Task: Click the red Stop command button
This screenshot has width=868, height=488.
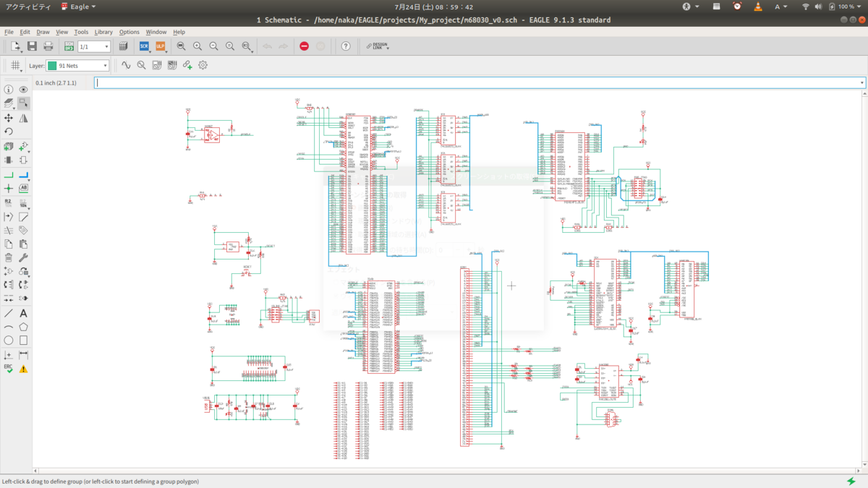Action: [x=305, y=46]
